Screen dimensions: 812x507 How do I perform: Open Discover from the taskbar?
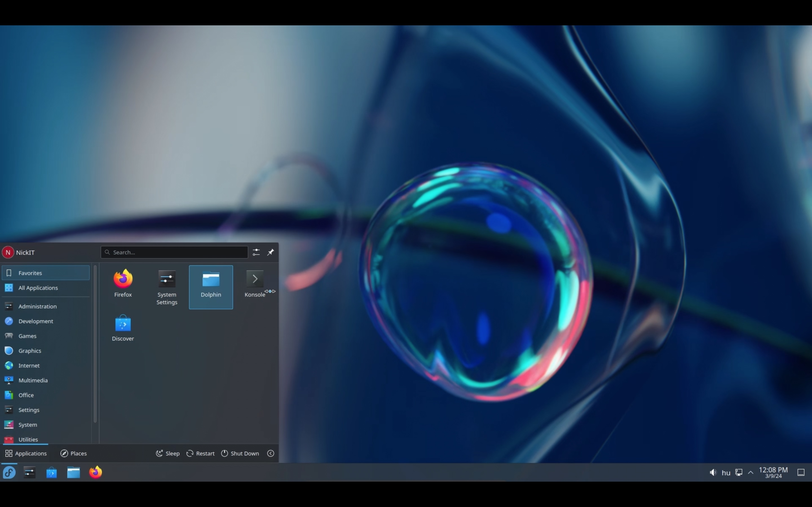pos(51,472)
